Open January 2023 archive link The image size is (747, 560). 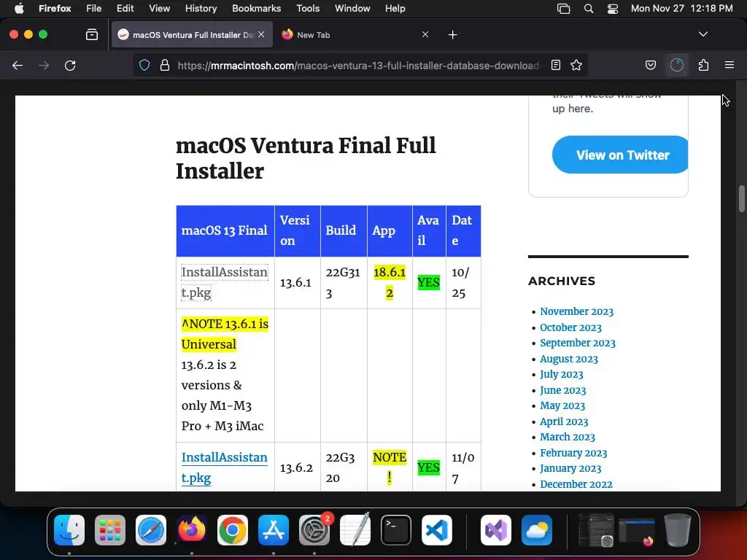coord(570,469)
